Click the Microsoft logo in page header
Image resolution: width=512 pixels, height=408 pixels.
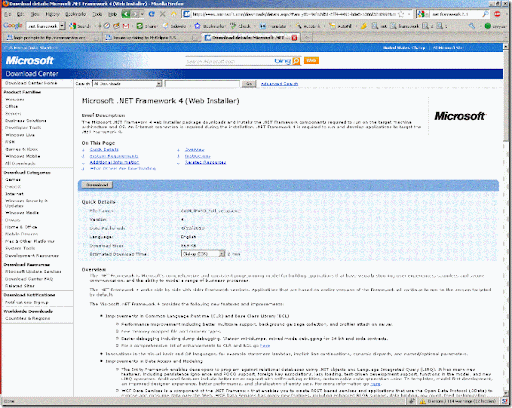(29, 60)
